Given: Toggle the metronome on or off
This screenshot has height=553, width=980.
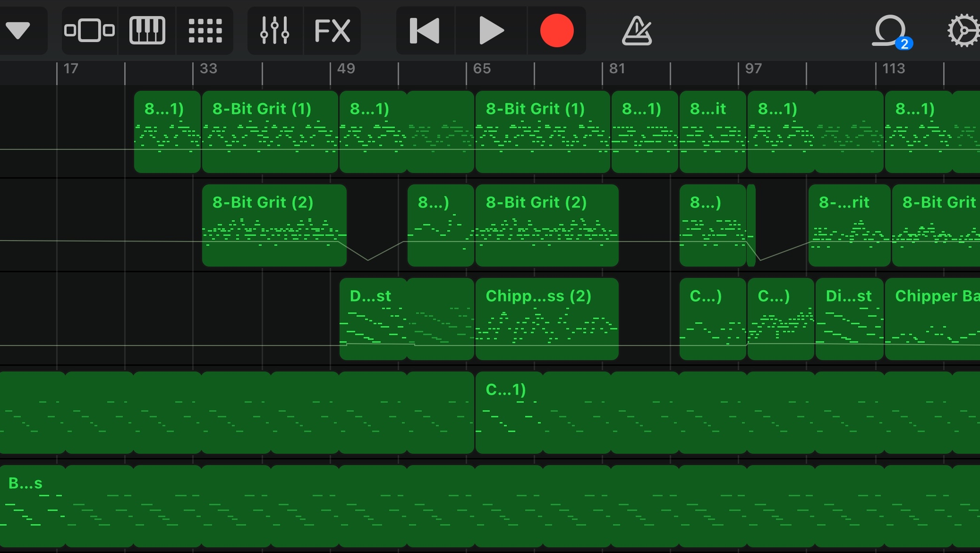Looking at the screenshot, I should 637,31.
